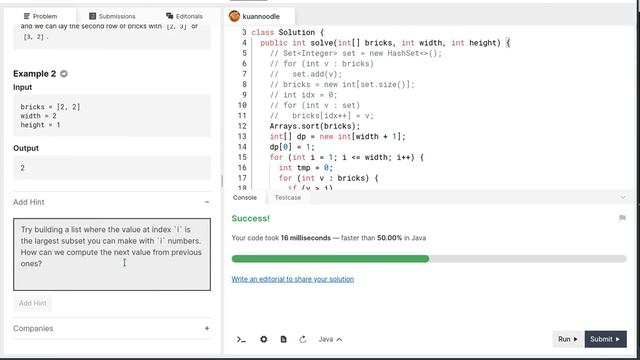The width and height of the screenshot is (640, 360).
Task: Click the Problem tab icon
Action: [x=27, y=16]
